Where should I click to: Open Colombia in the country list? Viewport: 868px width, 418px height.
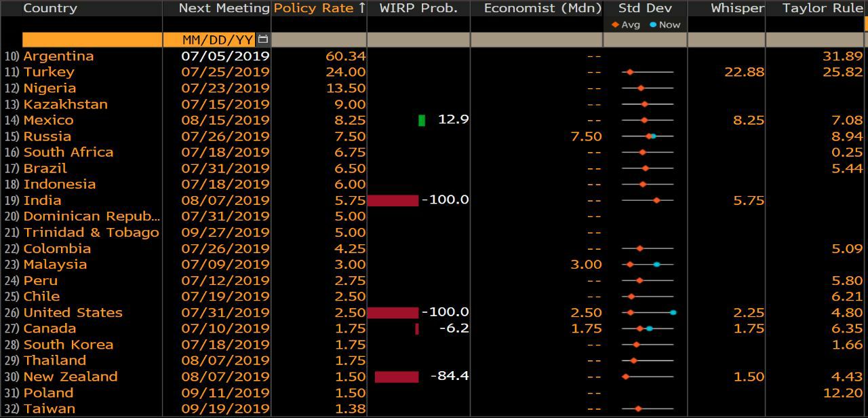57,248
